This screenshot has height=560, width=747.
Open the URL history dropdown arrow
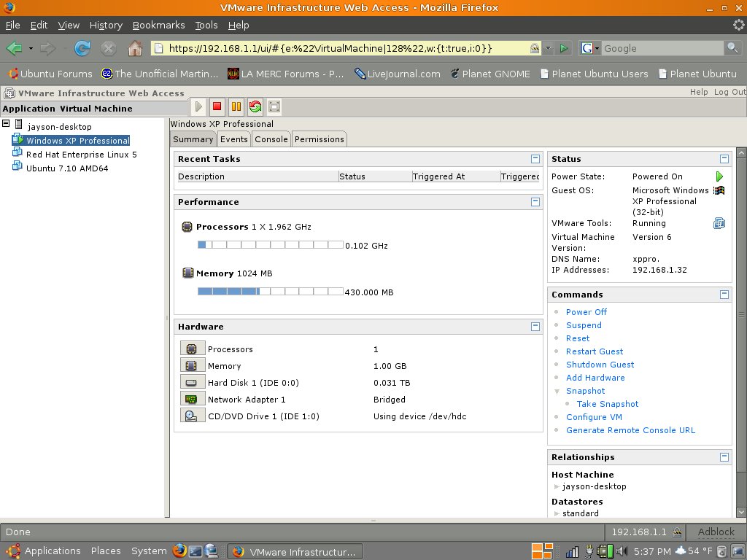click(x=548, y=48)
